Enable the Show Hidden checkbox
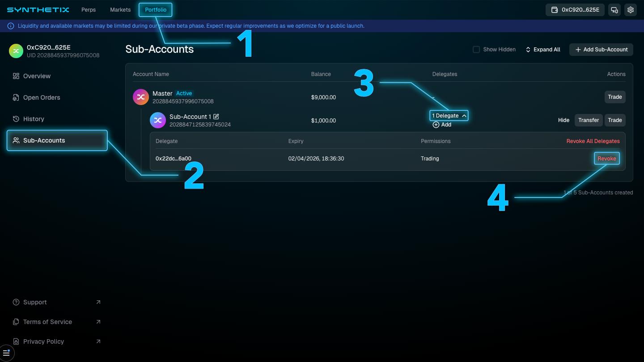 click(x=476, y=49)
